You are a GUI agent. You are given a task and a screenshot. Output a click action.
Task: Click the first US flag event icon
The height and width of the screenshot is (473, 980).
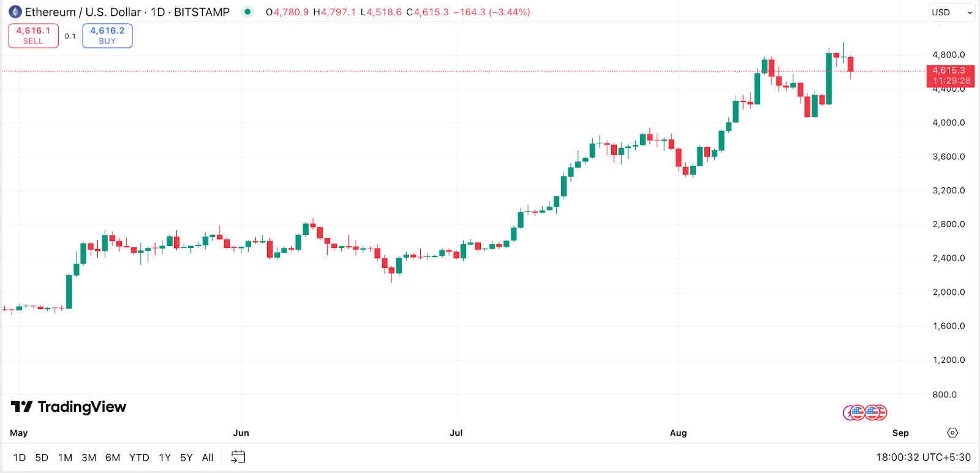click(x=858, y=412)
